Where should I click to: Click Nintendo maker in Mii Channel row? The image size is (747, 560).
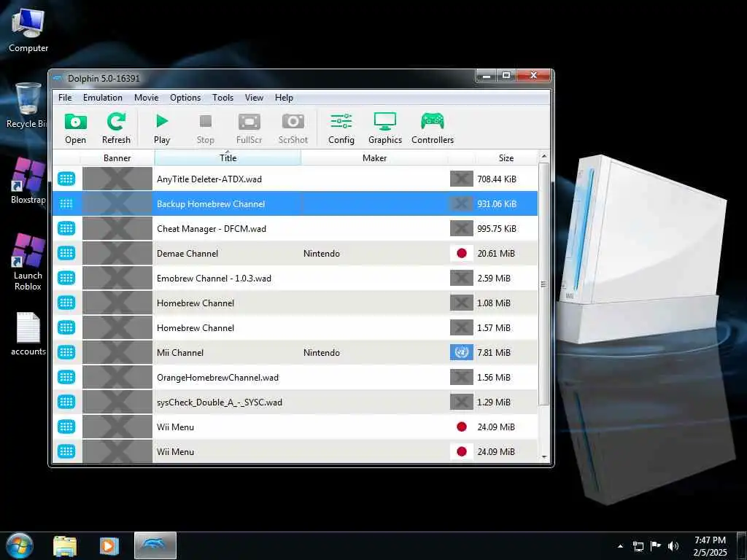tap(322, 353)
